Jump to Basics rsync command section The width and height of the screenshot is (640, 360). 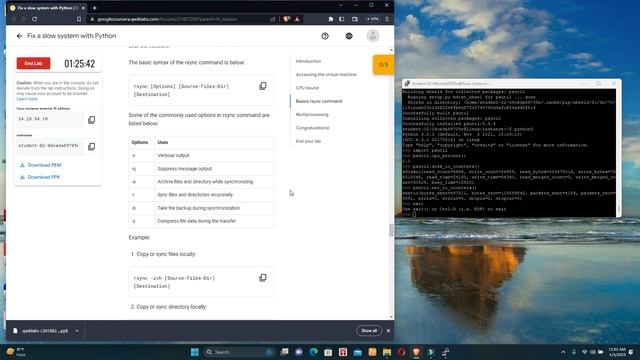pos(319,101)
